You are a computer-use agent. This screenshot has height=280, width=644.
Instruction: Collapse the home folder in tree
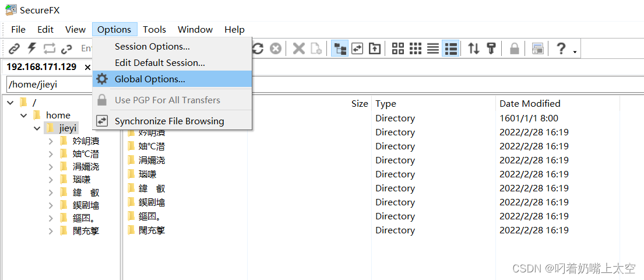(x=23, y=116)
